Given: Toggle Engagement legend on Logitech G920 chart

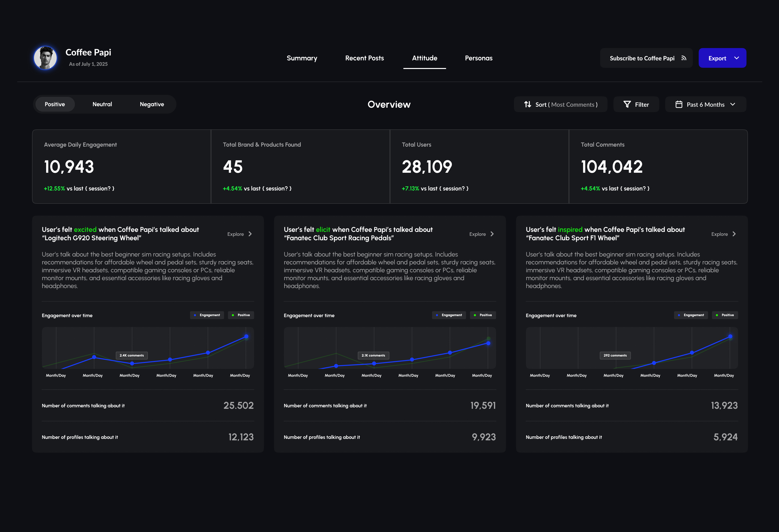Looking at the screenshot, I should click(x=207, y=315).
